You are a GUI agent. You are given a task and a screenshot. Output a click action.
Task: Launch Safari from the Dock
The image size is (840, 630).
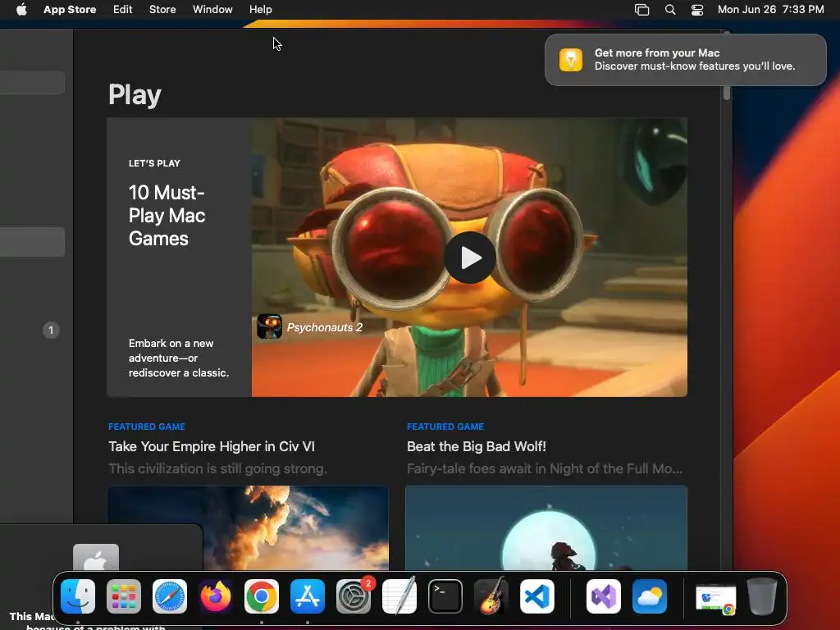[170, 596]
